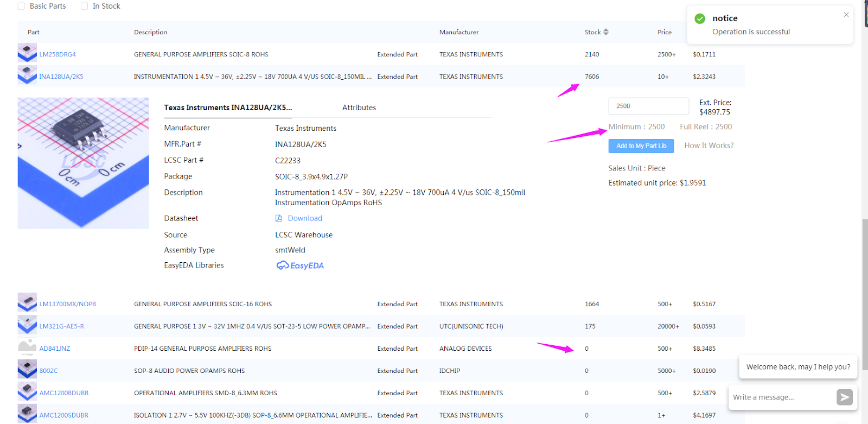The height and width of the screenshot is (424, 868).
Task: Click the LM258DRG4 part thumbnail icon
Action: (x=27, y=53)
